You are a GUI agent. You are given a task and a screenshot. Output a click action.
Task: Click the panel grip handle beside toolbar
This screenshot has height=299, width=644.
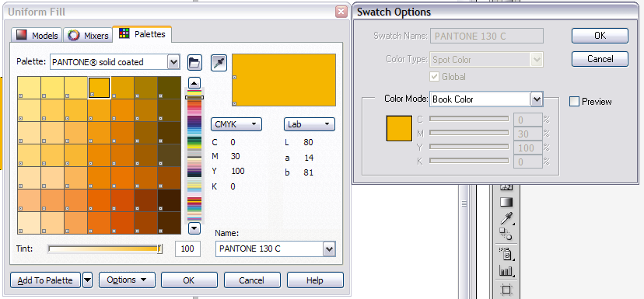(464, 203)
